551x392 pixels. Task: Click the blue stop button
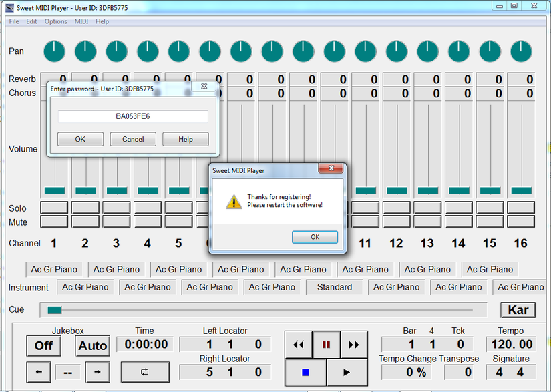(x=305, y=373)
